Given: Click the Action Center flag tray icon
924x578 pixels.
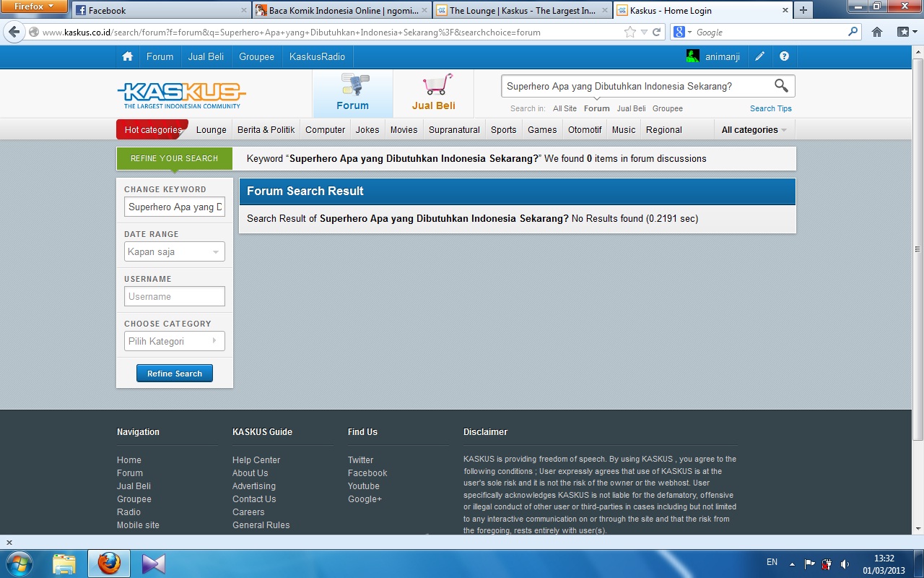Looking at the screenshot, I should coord(810,564).
